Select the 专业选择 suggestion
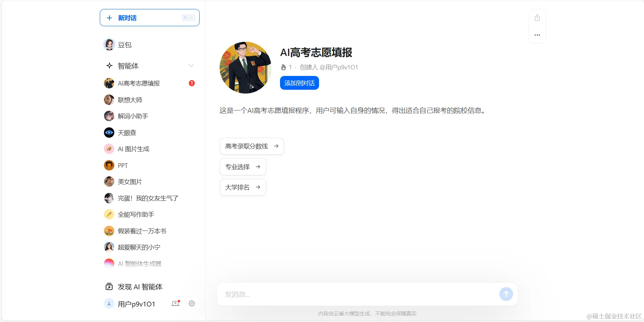The height and width of the screenshot is (322, 644). (243, 167)
